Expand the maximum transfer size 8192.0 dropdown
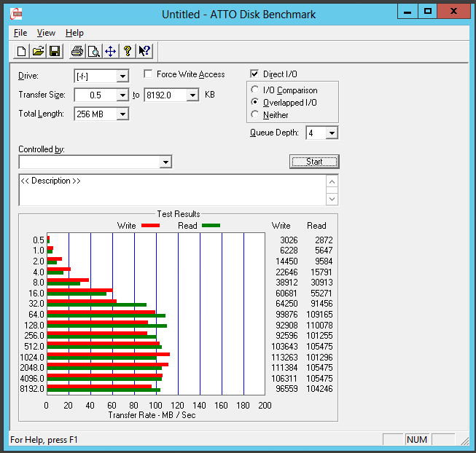The height and width of the screenshot is (453, 476). (192, 95)
